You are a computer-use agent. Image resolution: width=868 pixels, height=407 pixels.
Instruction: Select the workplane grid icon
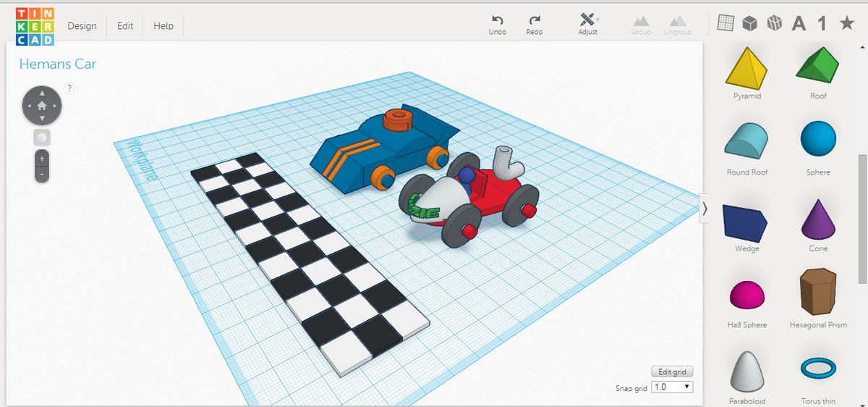coord(726,23)
